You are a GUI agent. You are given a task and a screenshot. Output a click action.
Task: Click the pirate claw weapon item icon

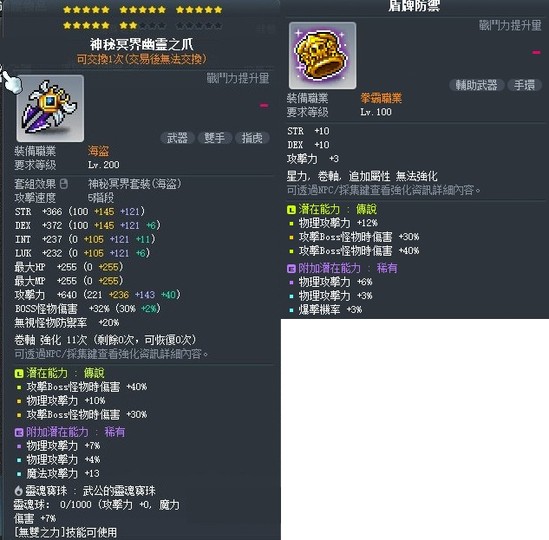pyautogui.click(x=50, y=108)
